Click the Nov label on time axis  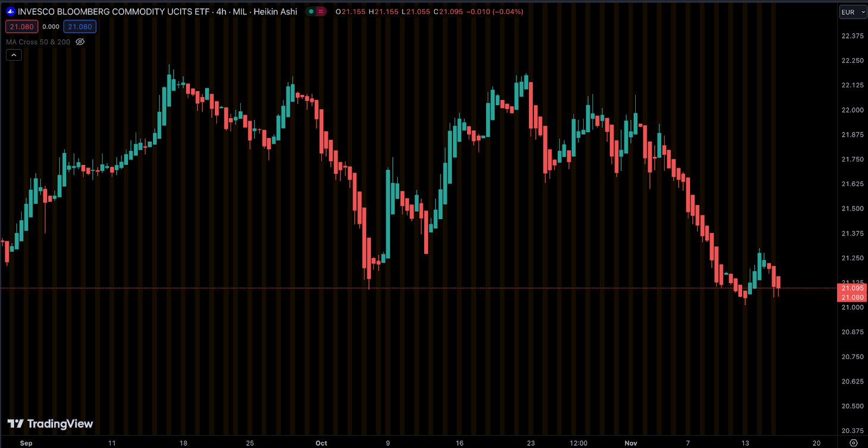[x=630, y=443]
